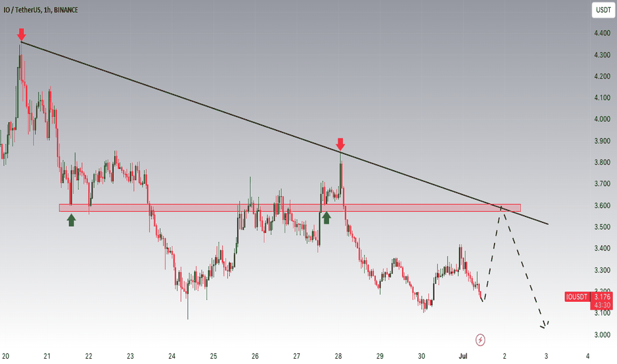The height and width of the screenshot is (364, 617).
Task: Click the 4.100 price axis label
Action: click(602, 97)
